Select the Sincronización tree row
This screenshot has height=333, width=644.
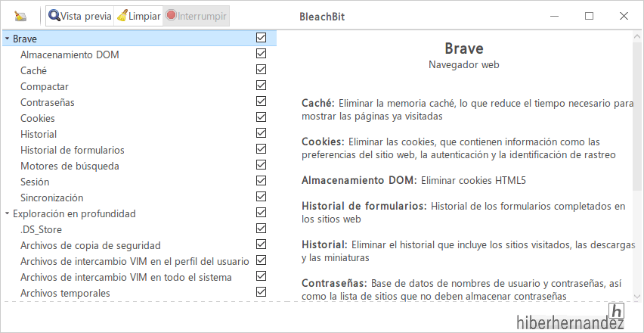(139, 198)
